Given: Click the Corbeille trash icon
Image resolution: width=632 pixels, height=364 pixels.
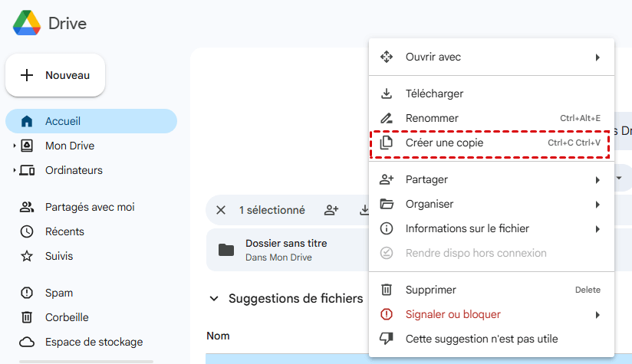Looking at the screenshot, I should (27, 317).
